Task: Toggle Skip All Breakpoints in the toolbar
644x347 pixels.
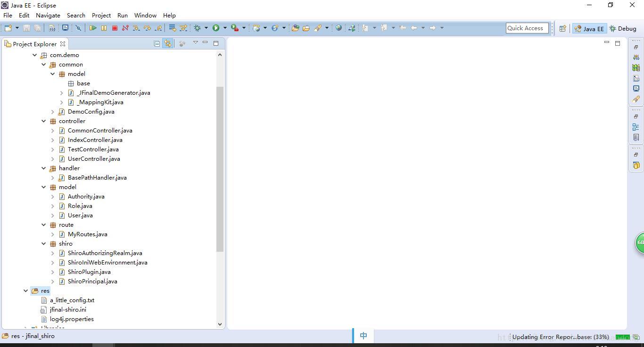Action: click(78, 28)
